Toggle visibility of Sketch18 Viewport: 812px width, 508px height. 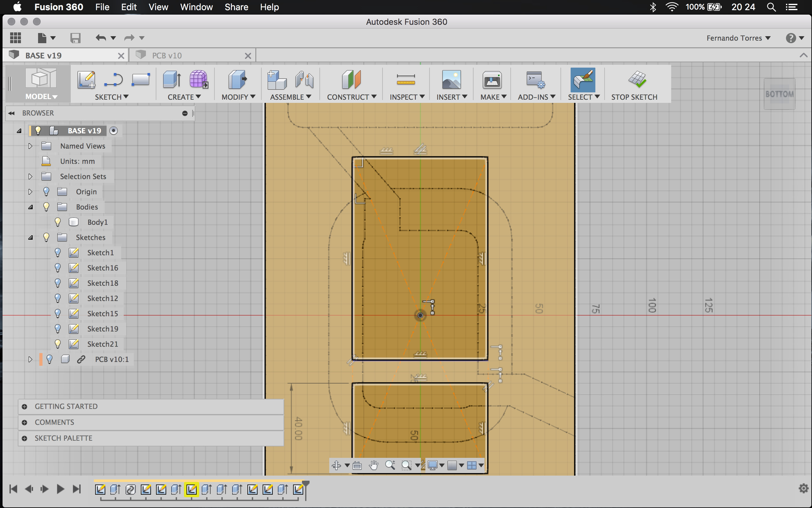[58, 283]
